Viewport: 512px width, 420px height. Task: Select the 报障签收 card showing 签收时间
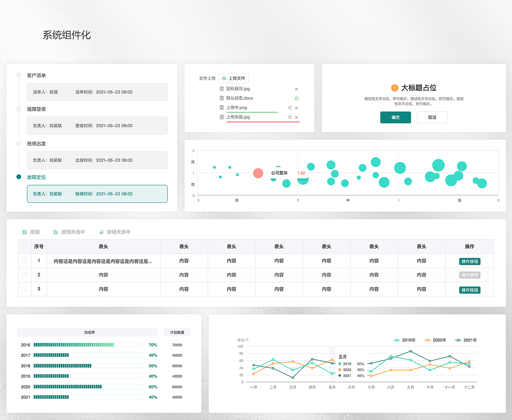97,126
